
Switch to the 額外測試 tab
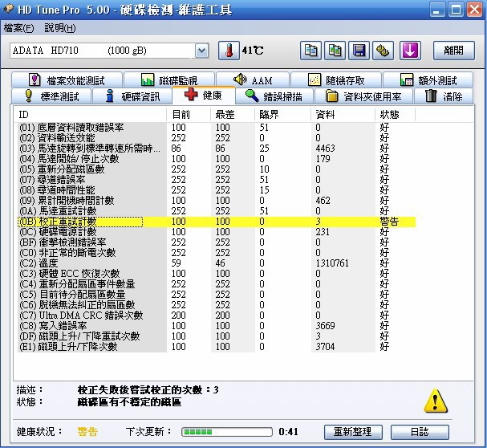[428, 80]
